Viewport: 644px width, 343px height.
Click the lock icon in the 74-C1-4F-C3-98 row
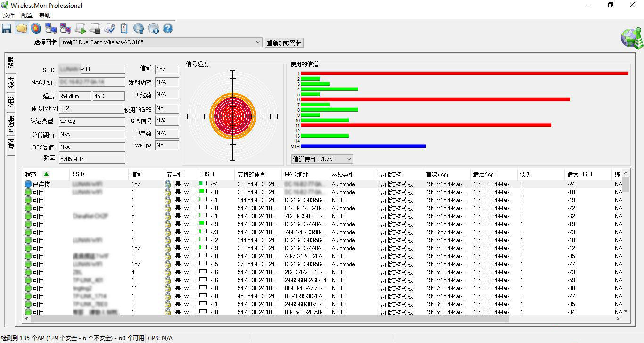168,232
